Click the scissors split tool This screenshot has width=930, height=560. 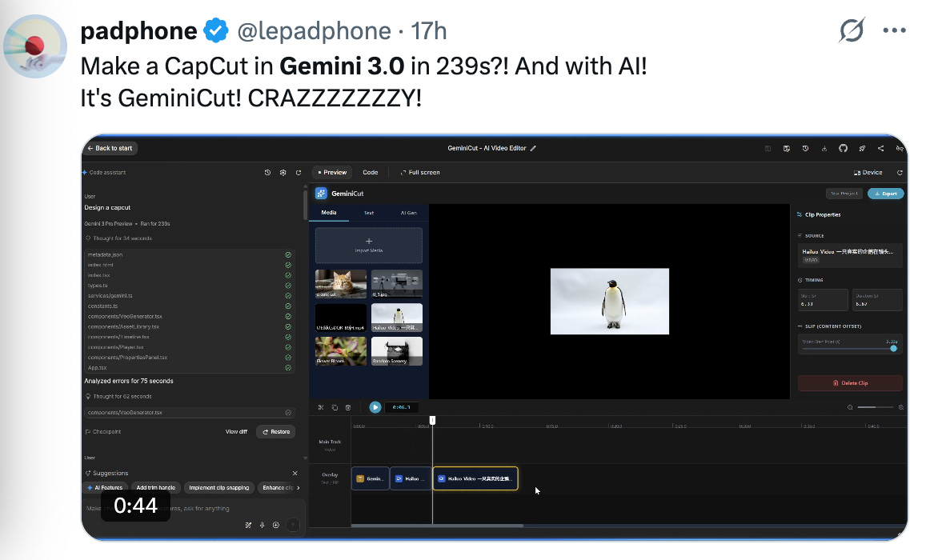point(321,407)
